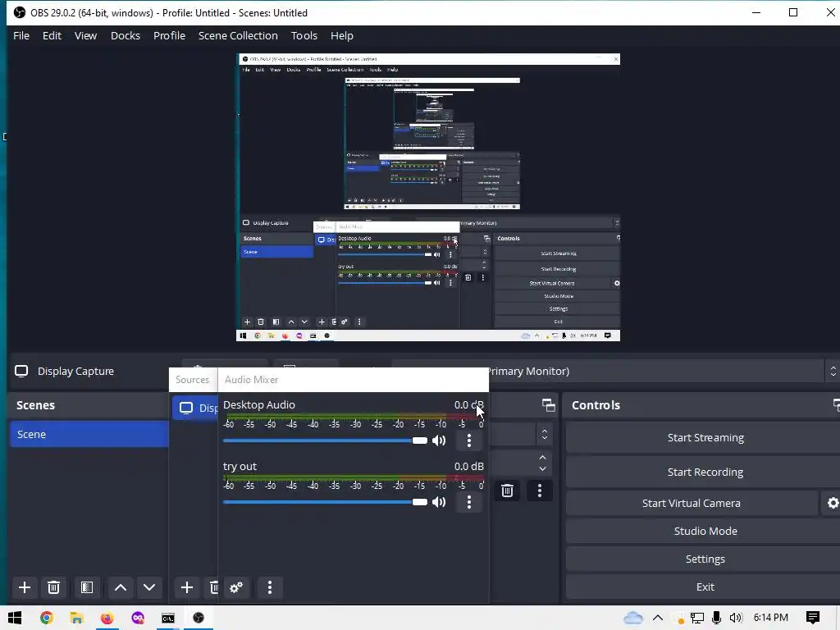
Task: Click try out 0.0 dB level readout
Action: [x=468, y=467]
